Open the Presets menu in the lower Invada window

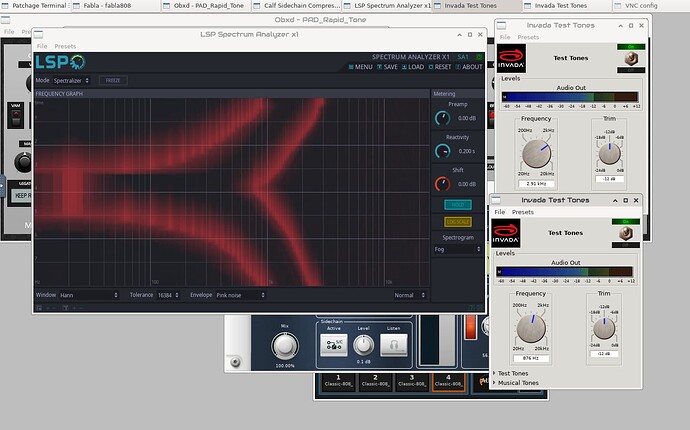coord(523,212)
